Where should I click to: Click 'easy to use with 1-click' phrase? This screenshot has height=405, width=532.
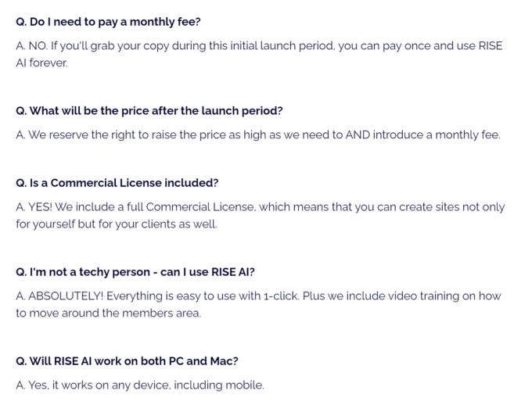click(x=238, y=296)
